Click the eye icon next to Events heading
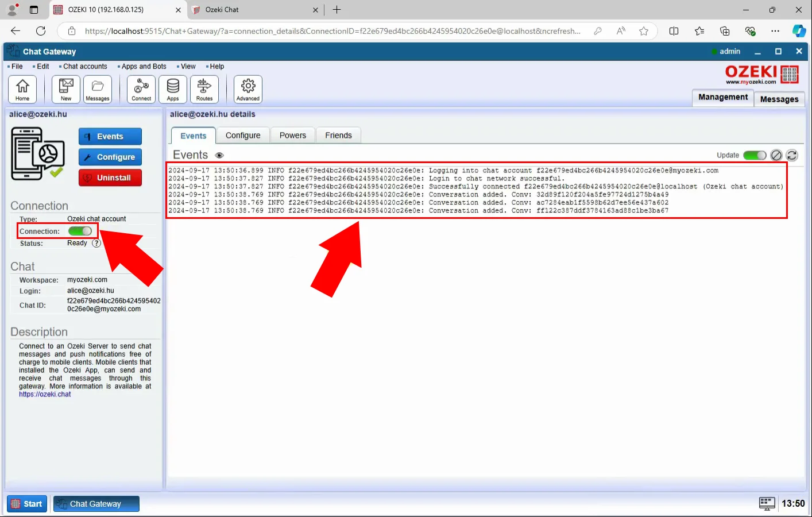The image size is (812, 517). pyautogui.click(x=219, y=156)
